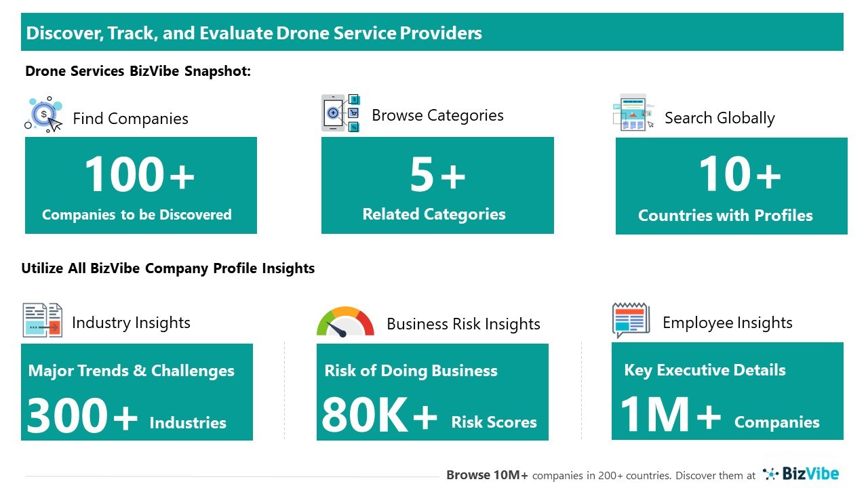The width and height of the screenshot is (868, 488).
Task: Click the 'Business Risk Insights' label
Action: (x=463, y=324)
